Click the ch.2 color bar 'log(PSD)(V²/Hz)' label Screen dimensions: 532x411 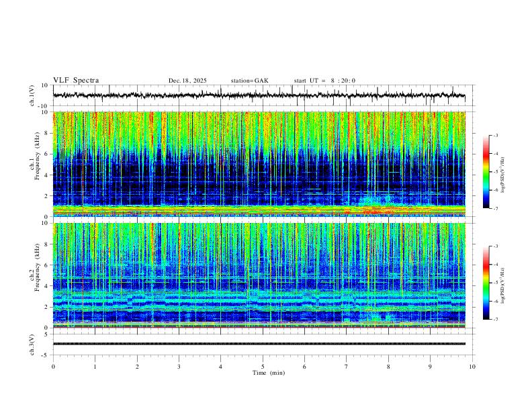pyautogui.click(x=502, y=285)
